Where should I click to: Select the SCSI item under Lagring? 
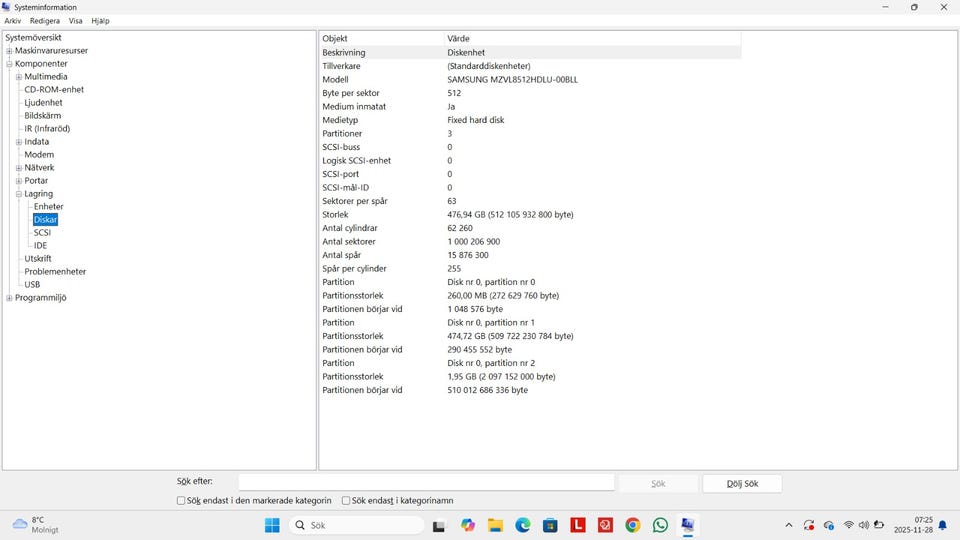coord(42,233)
